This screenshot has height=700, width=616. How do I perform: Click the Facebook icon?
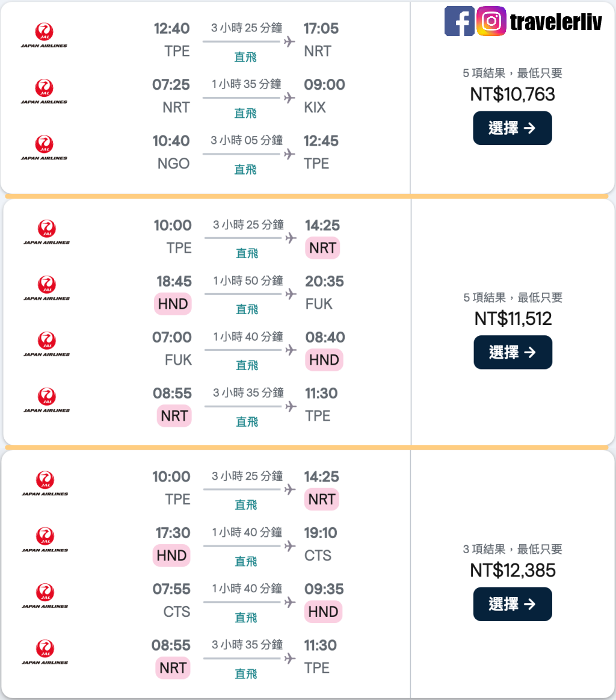tap(459, 21)
